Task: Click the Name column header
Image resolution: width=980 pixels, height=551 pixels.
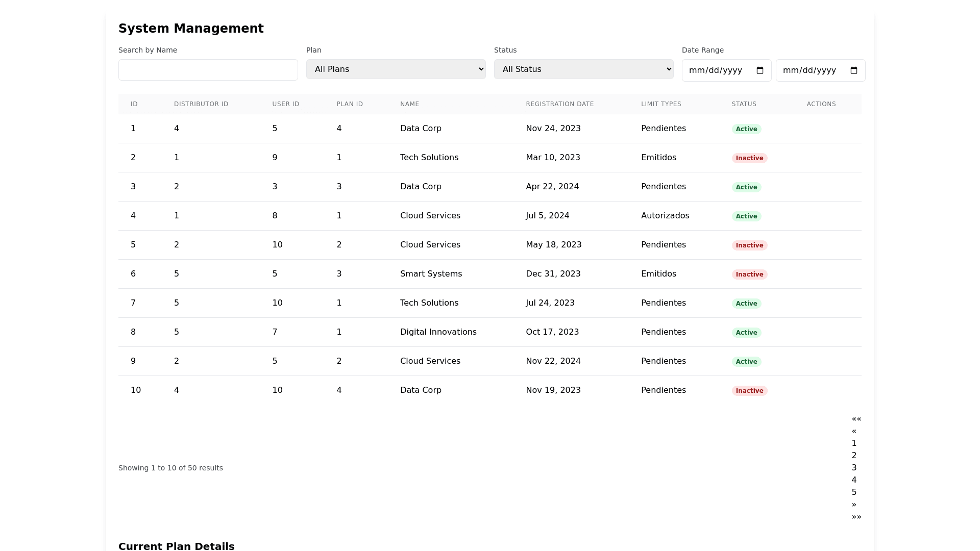Action: click(x=409, y=104)
